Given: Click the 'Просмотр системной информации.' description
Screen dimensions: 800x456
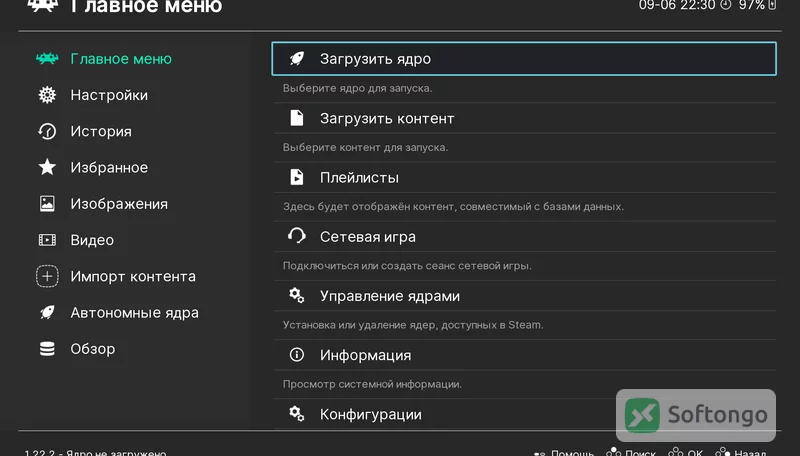Looking at the screenshot, I should [x=372, y=384].
